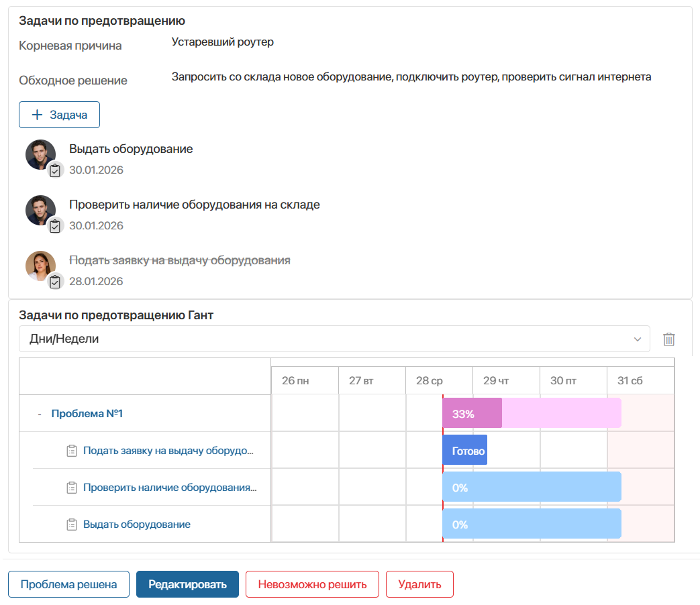Click the trash icon beside the Gantt scale dropdown
Image resolution: width=700 pixels, height=605 pixels.
click(x=668, y=339)
